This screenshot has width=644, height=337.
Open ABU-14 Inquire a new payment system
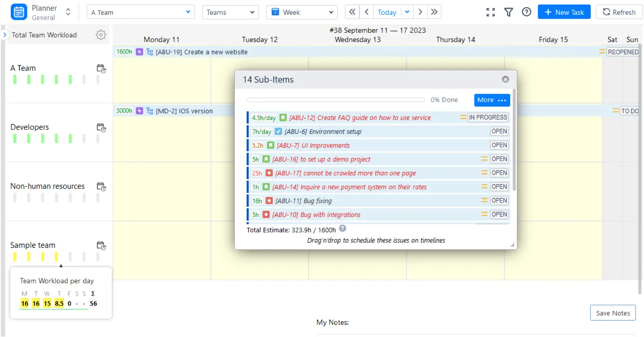pos(350,187)
